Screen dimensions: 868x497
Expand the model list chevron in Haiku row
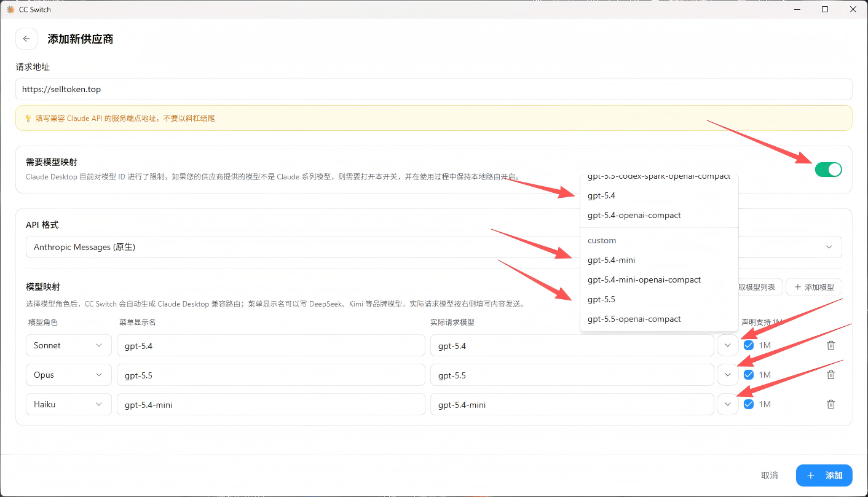(728, 404)
